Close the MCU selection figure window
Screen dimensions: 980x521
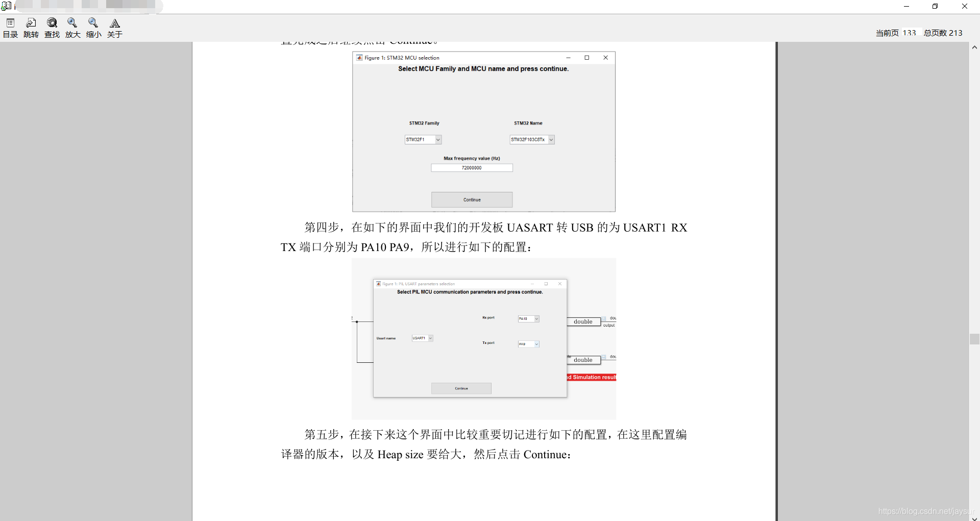point(606,58)
